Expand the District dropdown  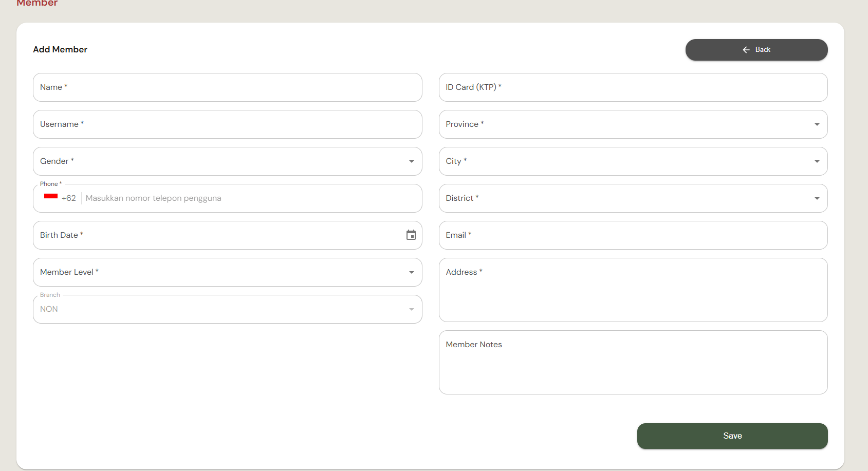[x=633, y=198]
